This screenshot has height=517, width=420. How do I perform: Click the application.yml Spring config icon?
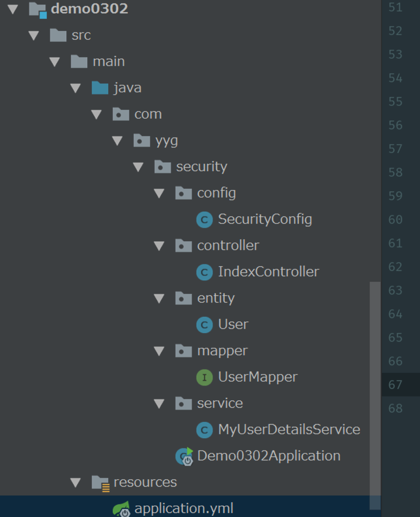coord(122,509)
